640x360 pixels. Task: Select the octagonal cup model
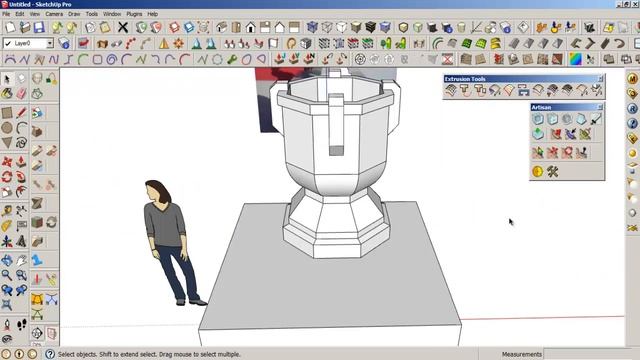pyautogui.click(x=336, y=163)
